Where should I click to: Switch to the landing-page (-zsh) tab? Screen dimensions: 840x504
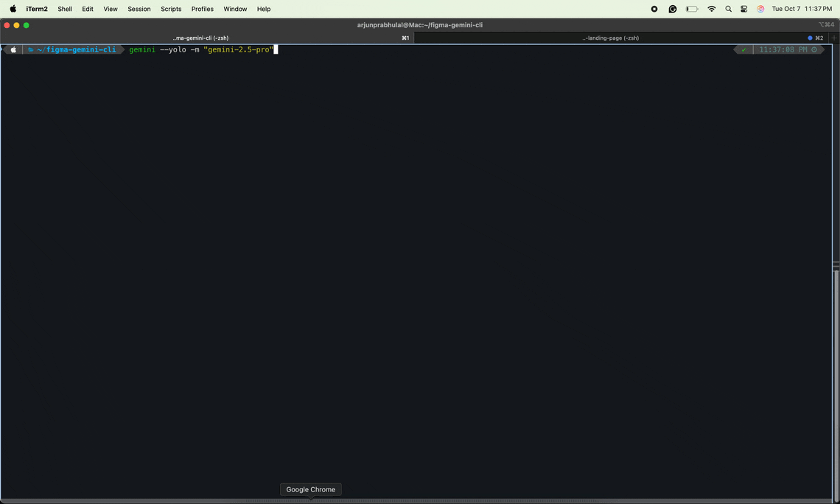point(620,38)
